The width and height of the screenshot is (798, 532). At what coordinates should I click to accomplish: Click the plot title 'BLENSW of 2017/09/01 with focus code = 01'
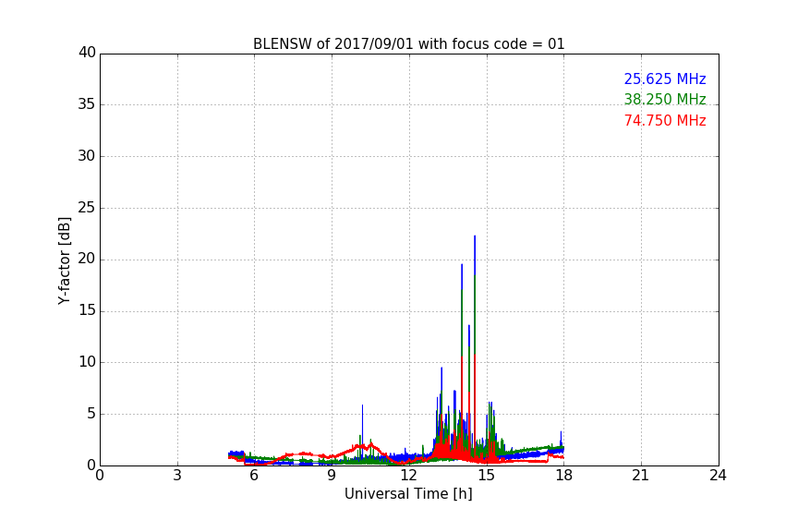click(x=408, y=44)
